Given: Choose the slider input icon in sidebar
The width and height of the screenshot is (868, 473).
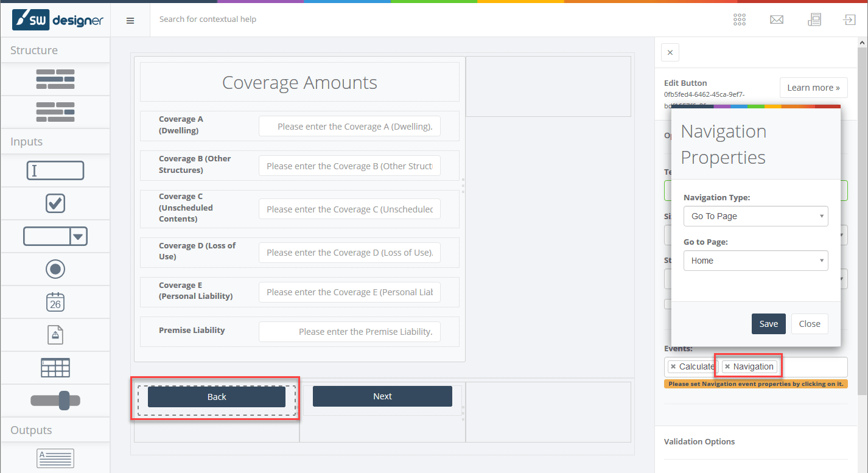Looking at the screenshot, I should coord(55,401).
